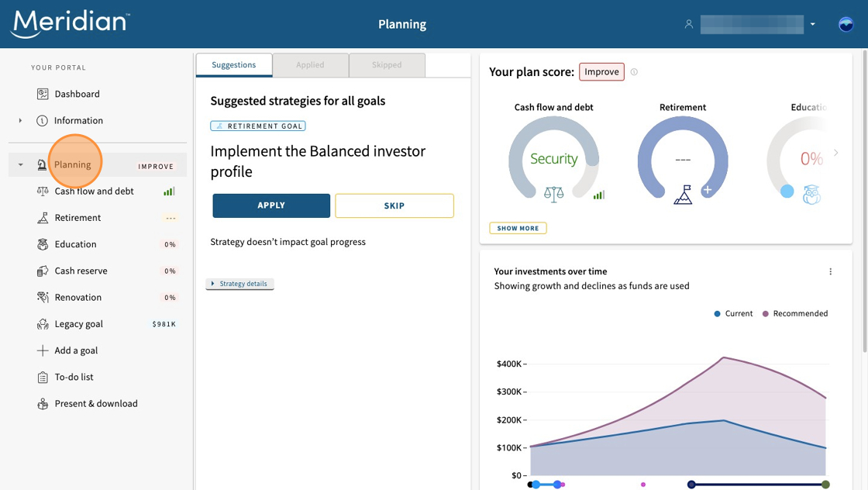Click the plus button on Retirement gauge
This screenshot has height=490, width=868.
(707, 191)
